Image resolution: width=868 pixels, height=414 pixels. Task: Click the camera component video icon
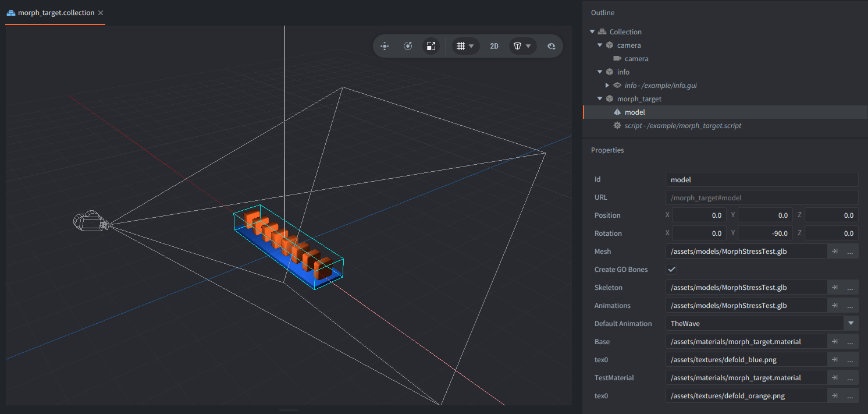click(x=617, y=59)
